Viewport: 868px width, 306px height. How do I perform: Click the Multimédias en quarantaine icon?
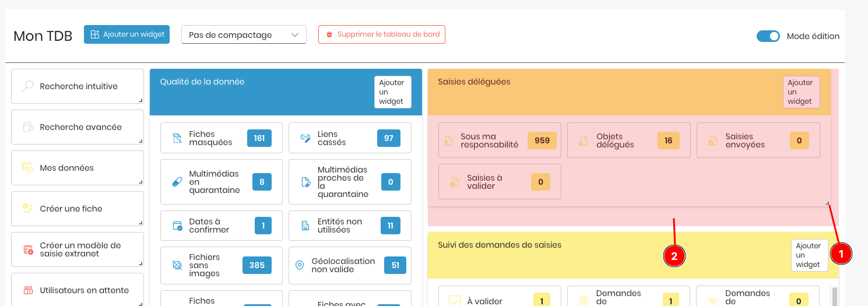(177, 182)
